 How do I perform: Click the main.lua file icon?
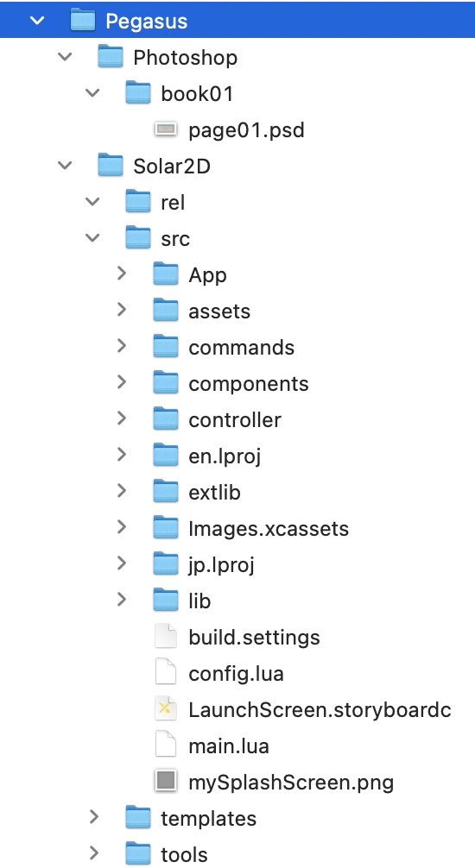pyautogui.click(x=166, y=745)
